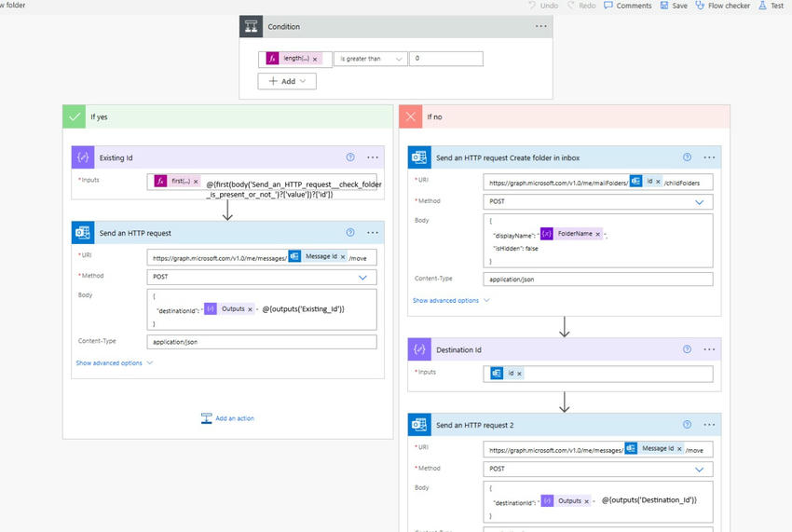Click Content-Type field in Create folder action

598,280
